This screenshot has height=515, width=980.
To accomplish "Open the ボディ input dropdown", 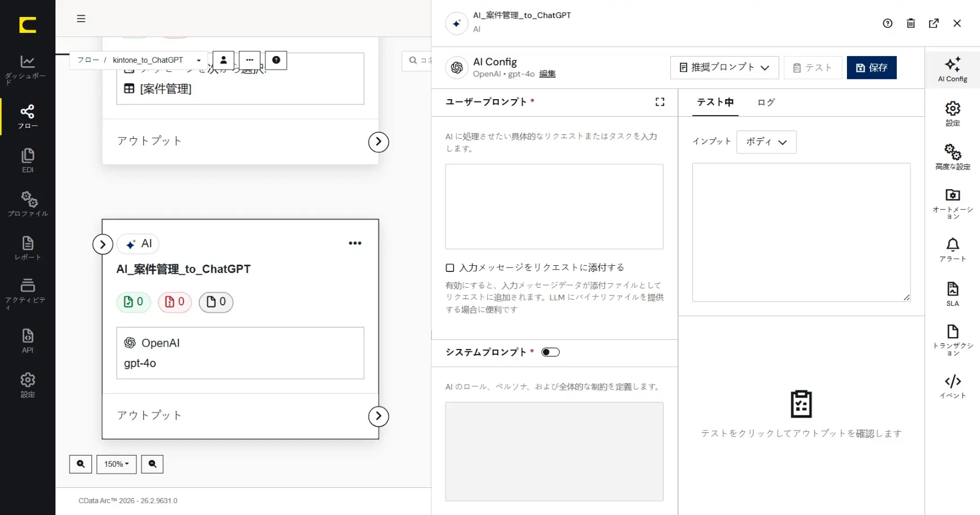I will click(767, 142).
